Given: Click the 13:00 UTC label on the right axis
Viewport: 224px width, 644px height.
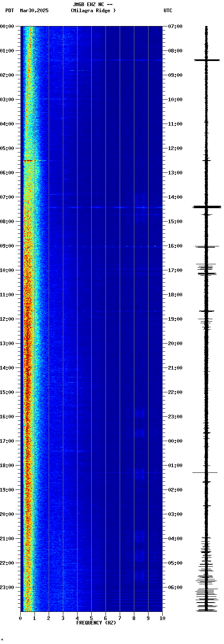Looking at the screenshot, I should coord(175,173).
